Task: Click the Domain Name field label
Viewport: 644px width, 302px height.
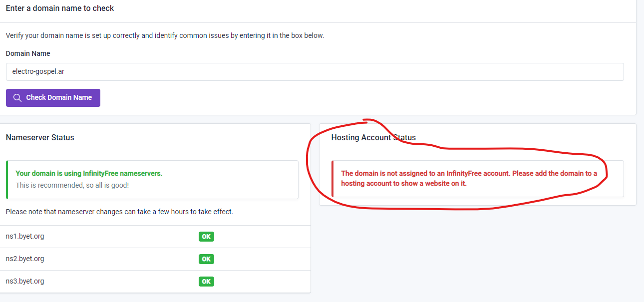Action: pos(28,53)
